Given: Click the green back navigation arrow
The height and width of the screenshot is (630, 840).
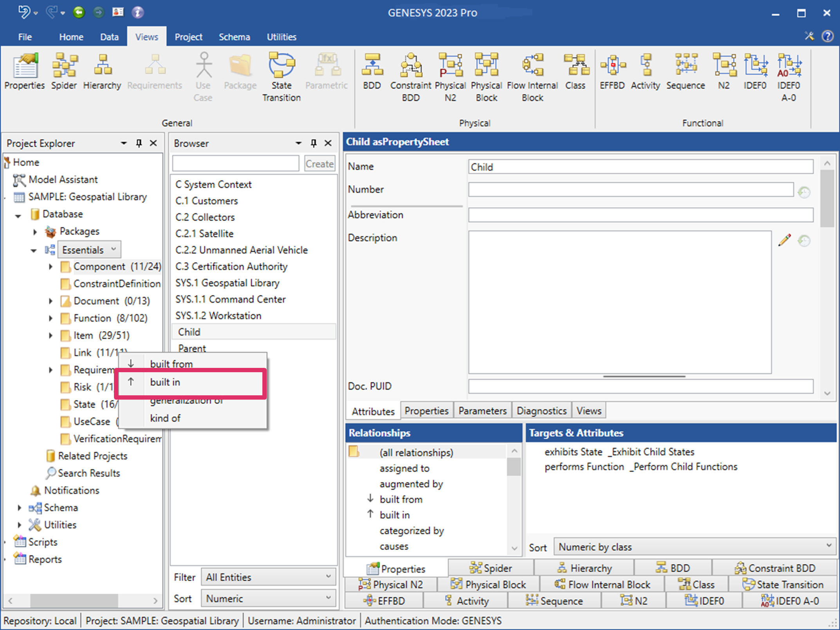Looking at the screenshot, I should click(79, 13).
